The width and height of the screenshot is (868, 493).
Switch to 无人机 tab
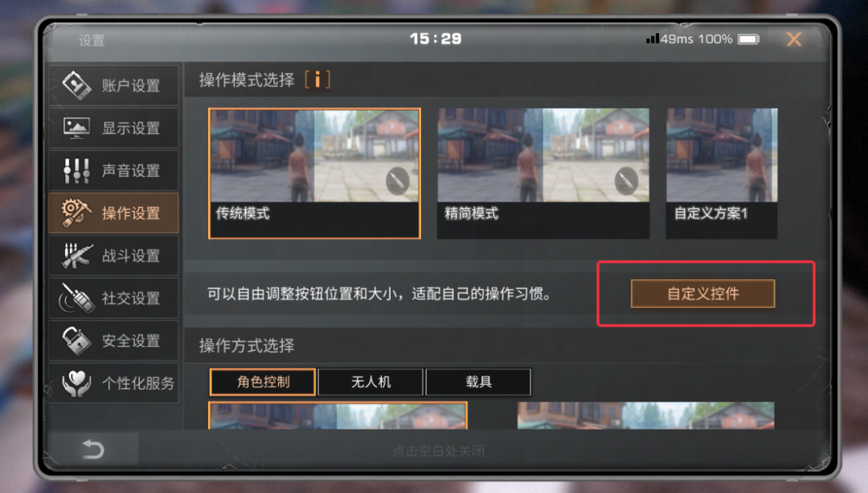tap(371, 381)
